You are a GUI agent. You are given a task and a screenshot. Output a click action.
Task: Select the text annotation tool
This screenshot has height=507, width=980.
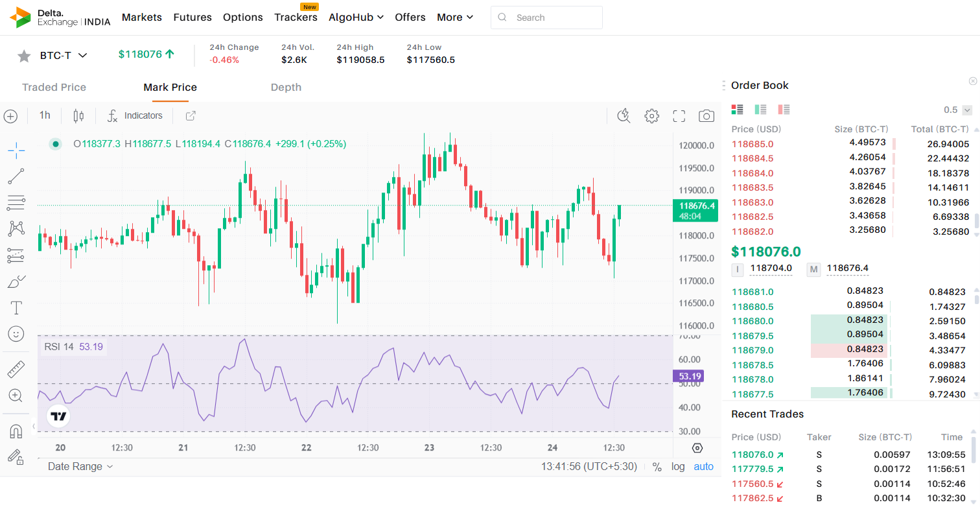[16, 307]
